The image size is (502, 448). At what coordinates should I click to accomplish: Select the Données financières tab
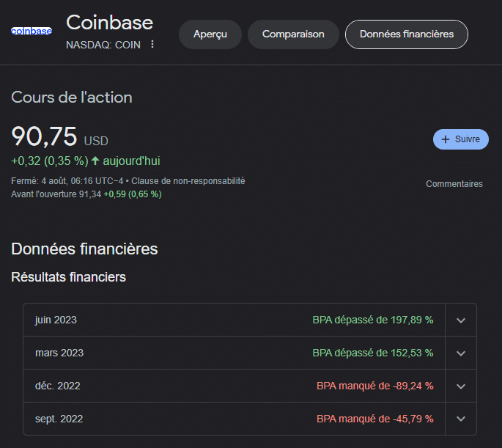coord(407,34)
